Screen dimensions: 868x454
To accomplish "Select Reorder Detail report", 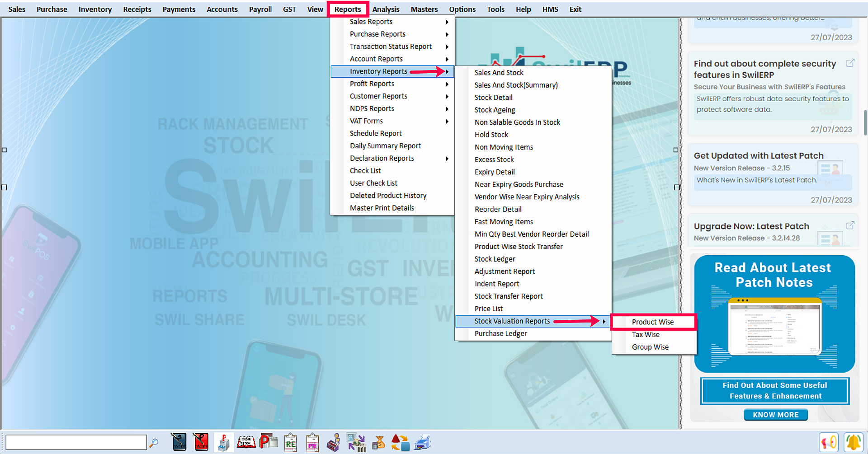I will coord(533,210).
